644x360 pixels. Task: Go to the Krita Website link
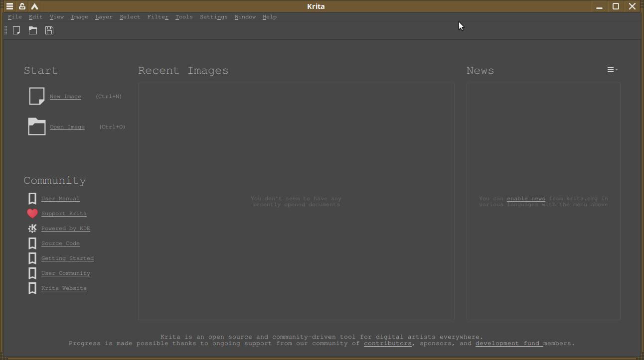point(64,288)
